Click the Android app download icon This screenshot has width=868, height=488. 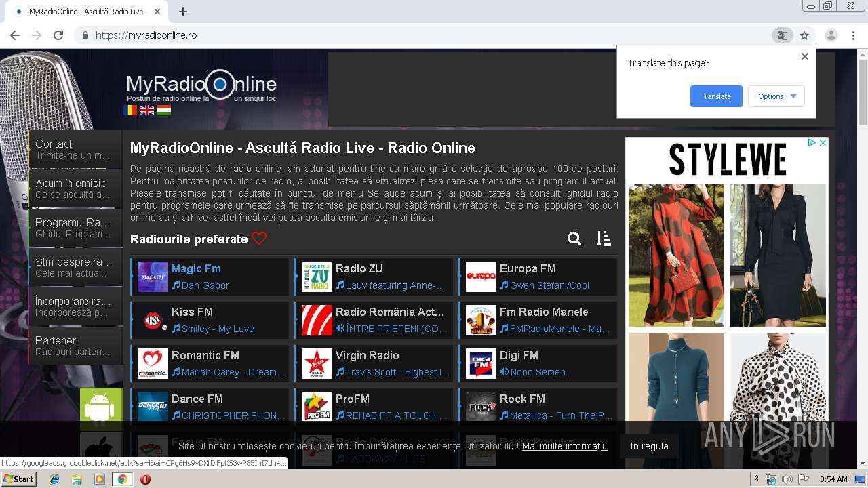pos(101,409)
